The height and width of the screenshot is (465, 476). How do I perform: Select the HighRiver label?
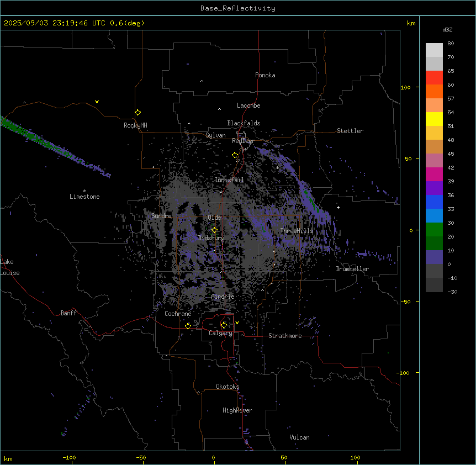click(x=237, y=410)
